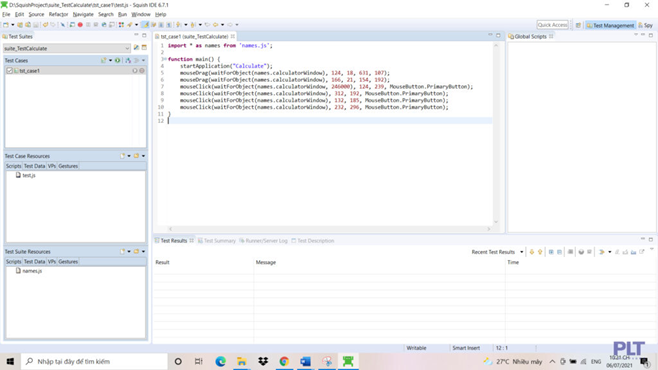The width and height of the screenshot is (658, 370).
Task: Open the Source menu
Action: (x=36, y=14)
